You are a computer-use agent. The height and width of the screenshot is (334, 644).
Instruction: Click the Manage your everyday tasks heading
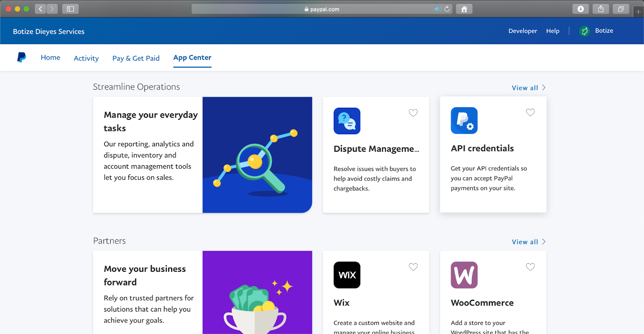click(x=151, y=121)
